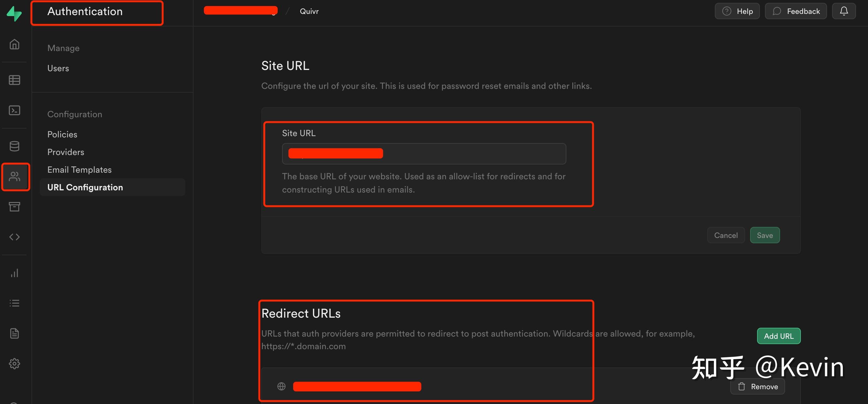
Task: Open the SQL Editor icon
Action: click(x=14, y=110)
